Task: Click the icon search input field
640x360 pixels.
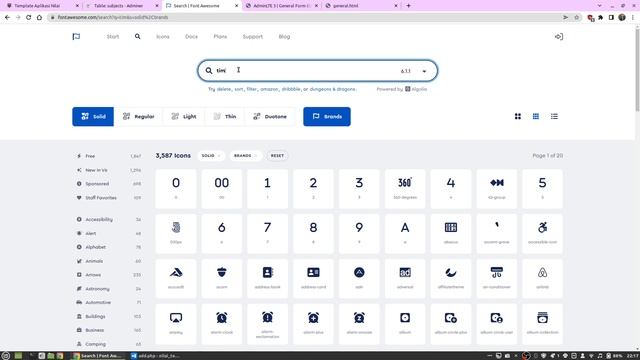Action: 318,71
